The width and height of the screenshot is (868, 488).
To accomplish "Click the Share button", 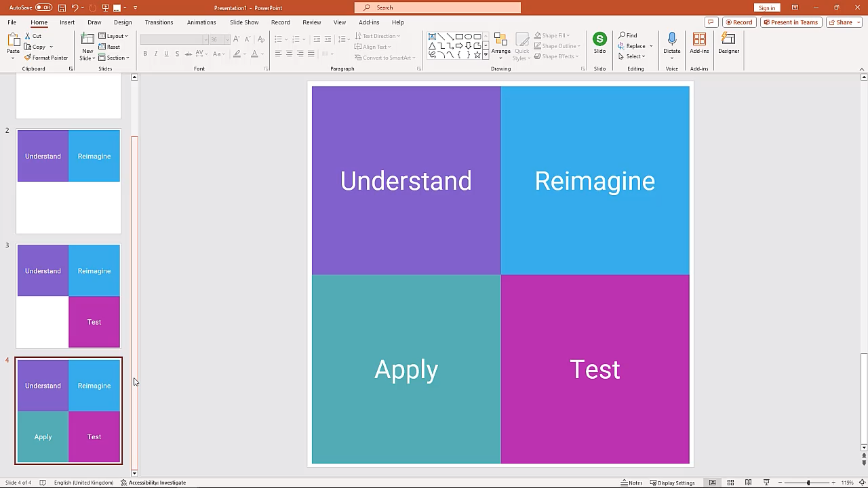I will click(x=844, y=22).
